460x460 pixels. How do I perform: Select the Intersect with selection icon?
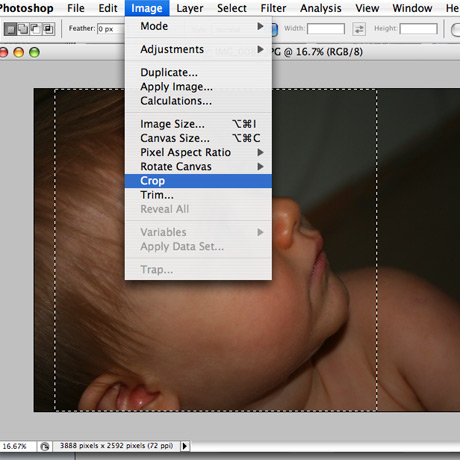48,29
